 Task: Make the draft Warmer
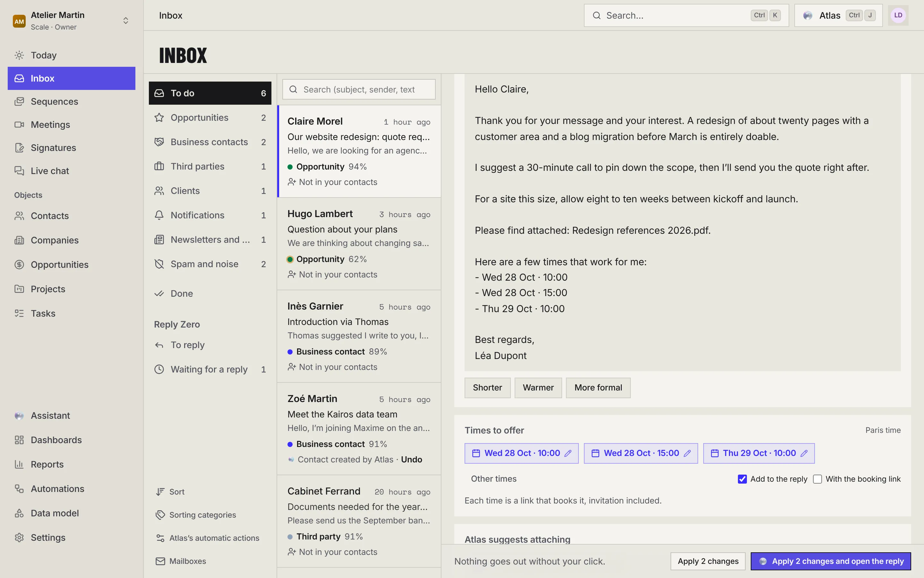[538, 388]
